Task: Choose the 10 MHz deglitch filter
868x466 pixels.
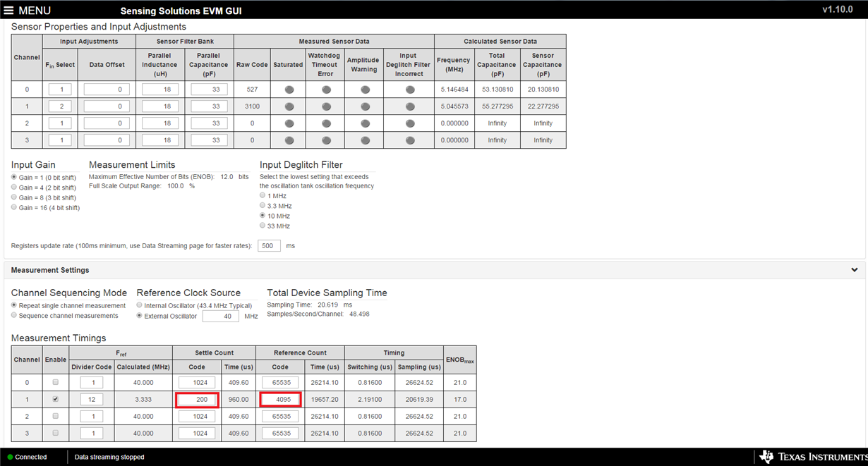Action: pyautogui.click(x=263, y=216)
